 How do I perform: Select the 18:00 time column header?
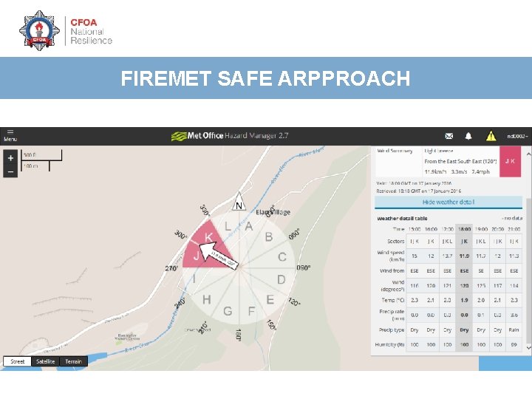point(464,229)
